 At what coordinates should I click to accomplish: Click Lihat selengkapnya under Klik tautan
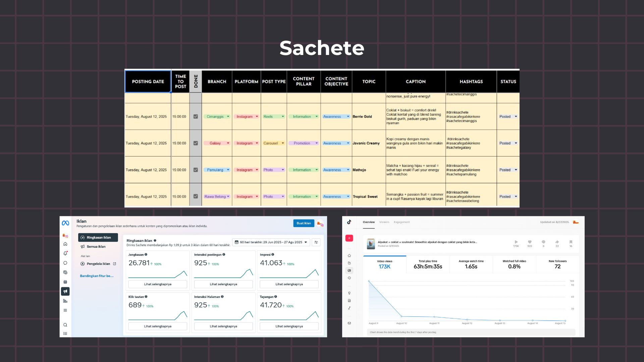pos(158,326)
